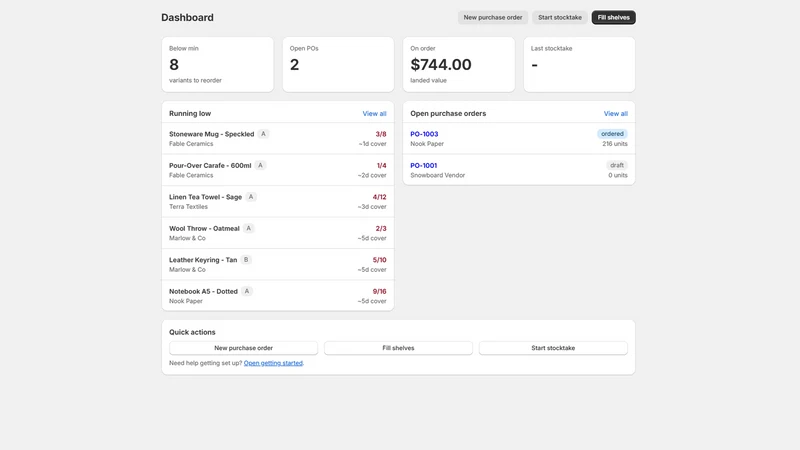Image resolution: width=800 pixels, height=450 pixels.
Task: Select Leather Keyring - Tan row
Action: click(278, 264)
